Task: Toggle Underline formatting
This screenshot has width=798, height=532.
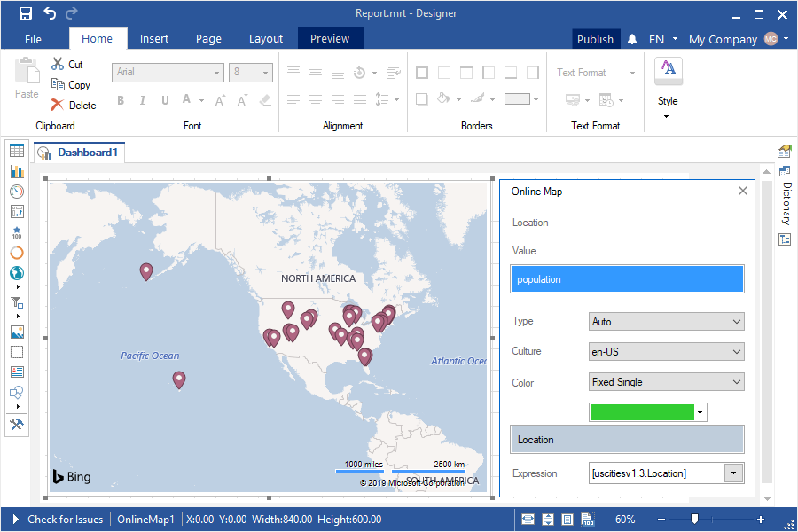Action: click(165, 100)
